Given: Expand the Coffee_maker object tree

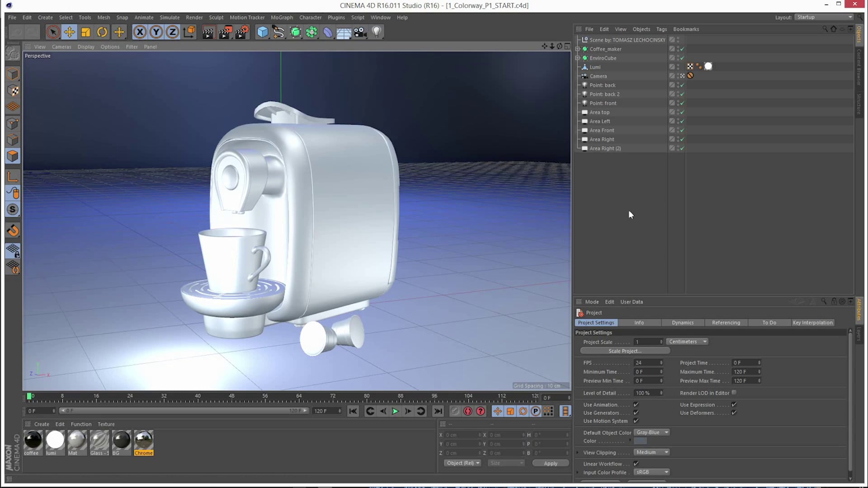Looking at the screenshot, I should click(x=578, y=49).
